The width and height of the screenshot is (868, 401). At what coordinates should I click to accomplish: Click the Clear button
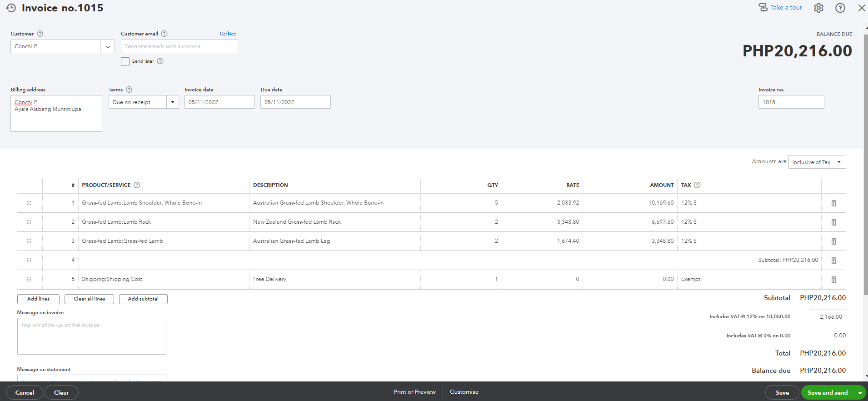coord(61,392)
